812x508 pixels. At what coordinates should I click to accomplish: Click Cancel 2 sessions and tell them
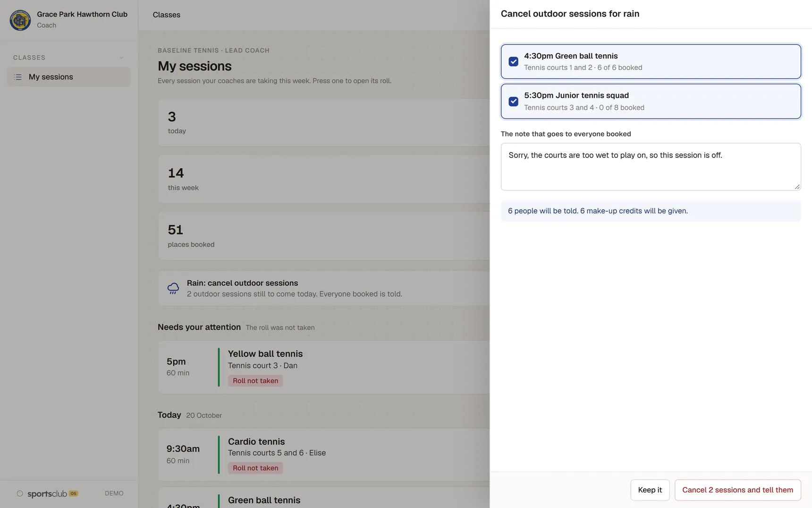tap(737, 490)
